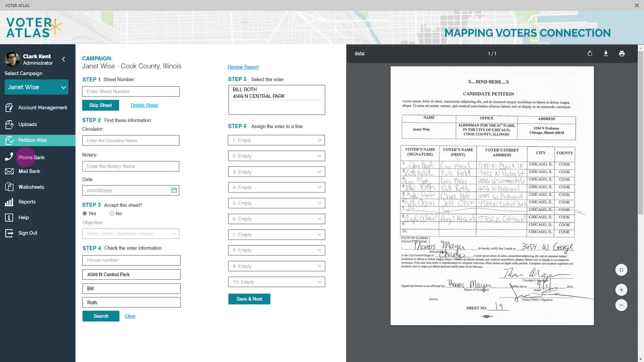
Task: Click the Phone Bank handset icon
Action: coord(9,157)
